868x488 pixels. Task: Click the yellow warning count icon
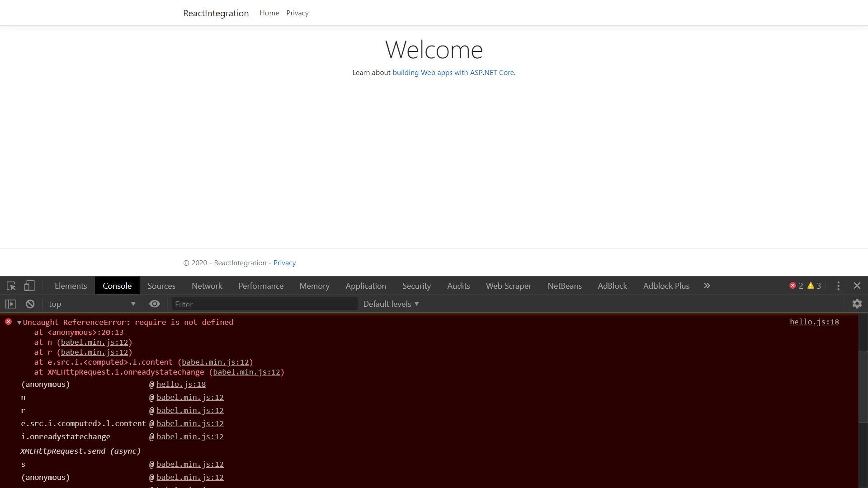coord(811,286)
